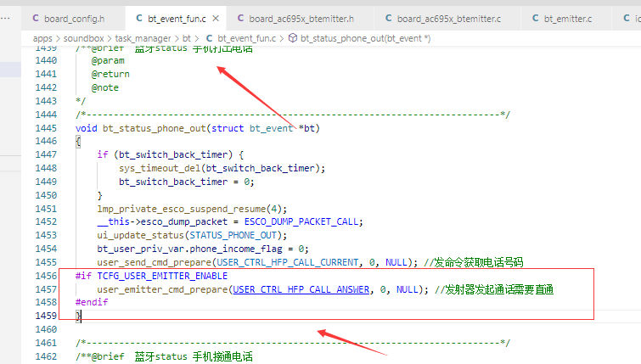Select 'apps' in the breadcrumb
This screenshot has height=364, width=641.
[42, 38]
